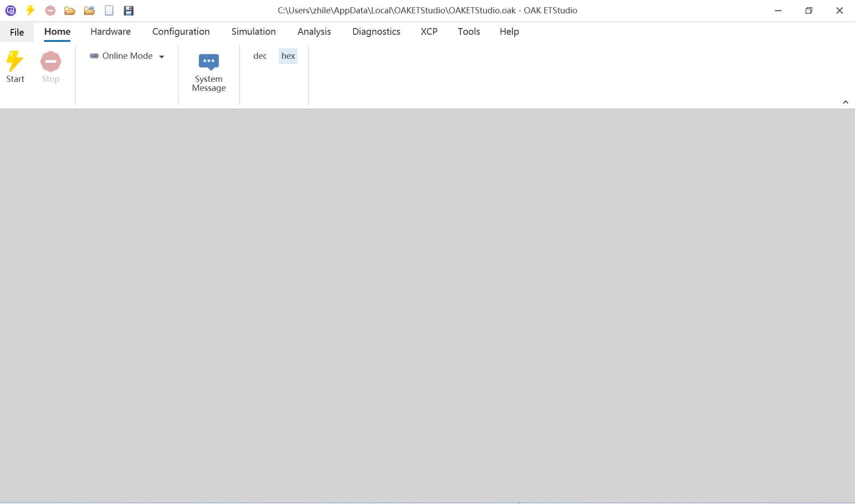Viewport: 855px width, 504px height.
Task: Collapse the ribbon using chevron
Action: coord(845,102)
